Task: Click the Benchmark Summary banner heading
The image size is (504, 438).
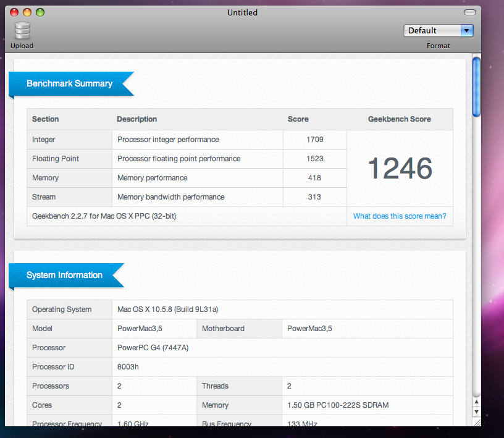Action: tap(69, 83)
